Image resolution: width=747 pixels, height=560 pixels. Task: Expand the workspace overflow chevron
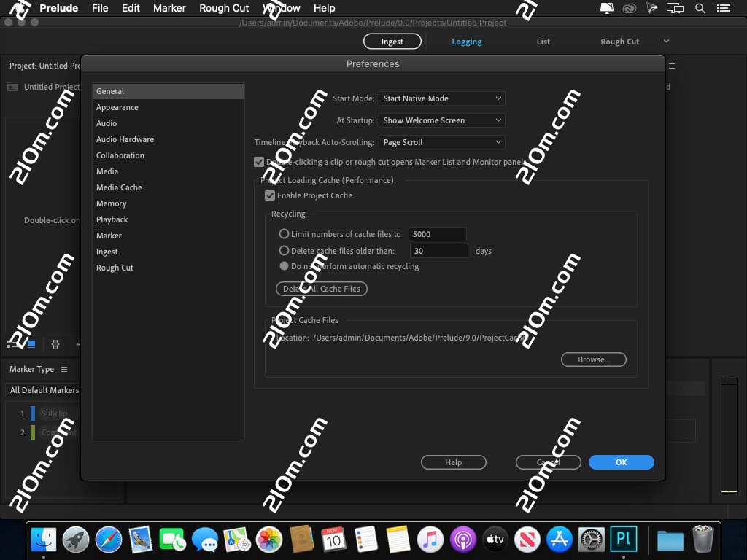coord(666,41)
